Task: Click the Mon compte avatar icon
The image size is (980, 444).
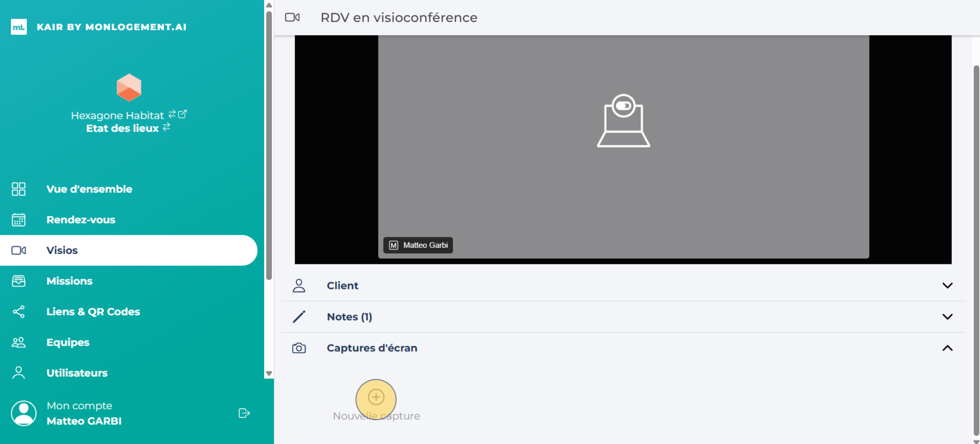Action: [x=23, y=413]
